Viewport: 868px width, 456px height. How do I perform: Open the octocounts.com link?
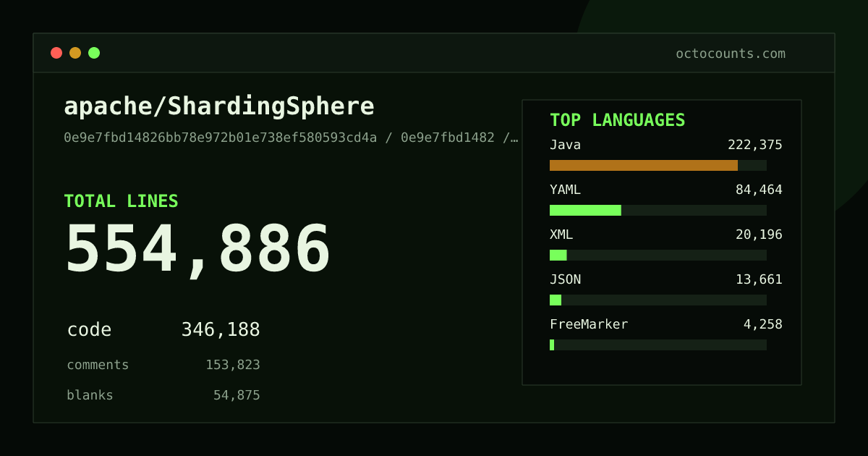(x=731, y=54)
